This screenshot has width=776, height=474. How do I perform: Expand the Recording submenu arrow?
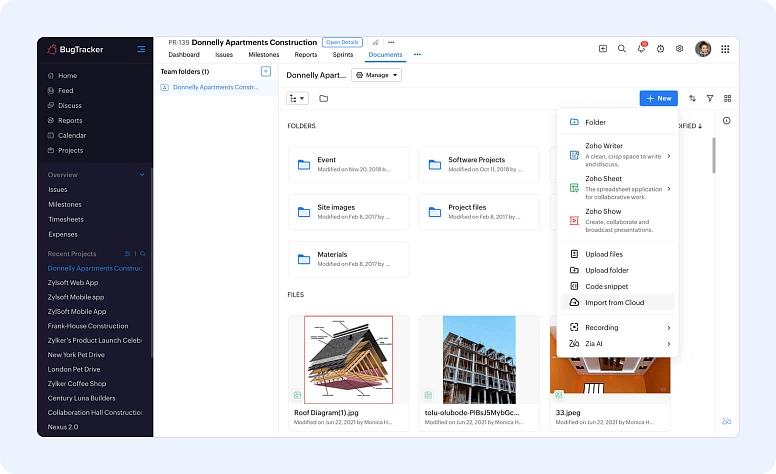point(668,328)
